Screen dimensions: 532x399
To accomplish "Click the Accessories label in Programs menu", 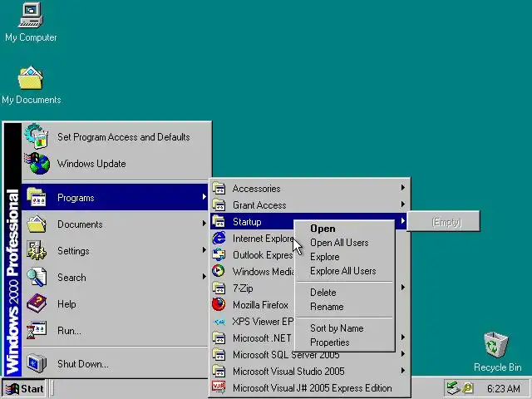I will pos(257,189).
